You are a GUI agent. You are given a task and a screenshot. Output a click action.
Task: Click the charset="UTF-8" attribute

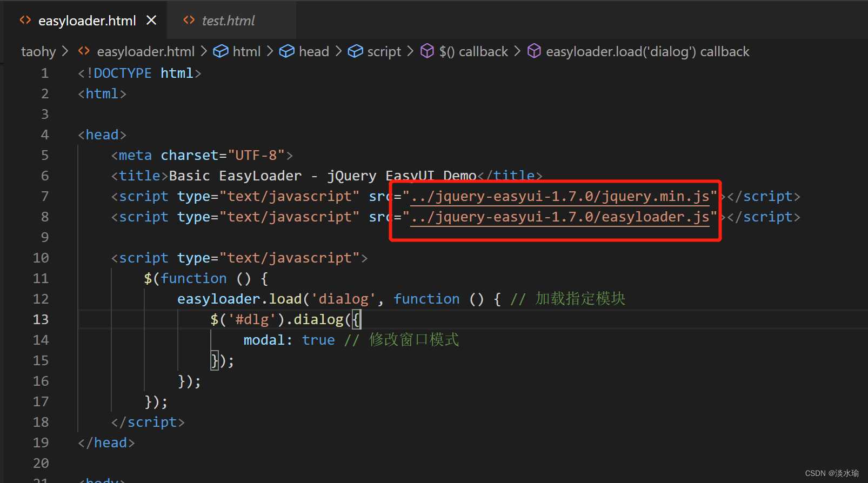click(223, 155)
